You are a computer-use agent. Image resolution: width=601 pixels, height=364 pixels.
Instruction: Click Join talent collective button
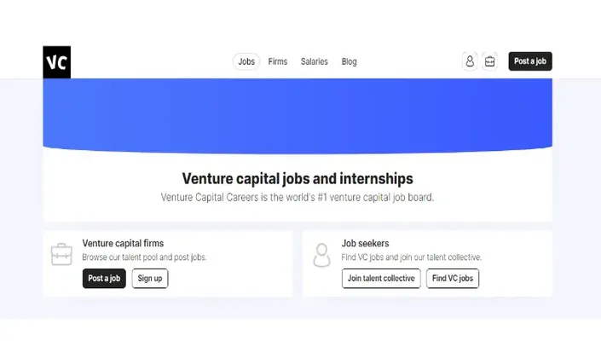point(381,278)
